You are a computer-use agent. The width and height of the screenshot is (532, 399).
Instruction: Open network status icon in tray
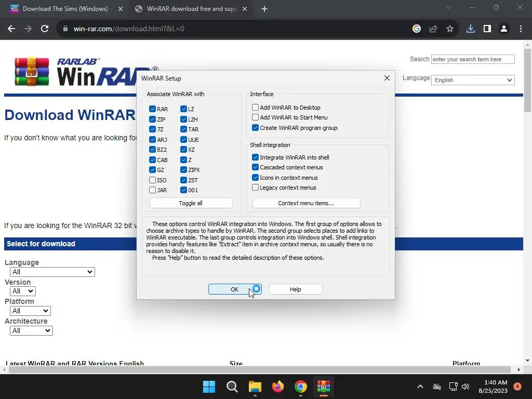[453, 387]
